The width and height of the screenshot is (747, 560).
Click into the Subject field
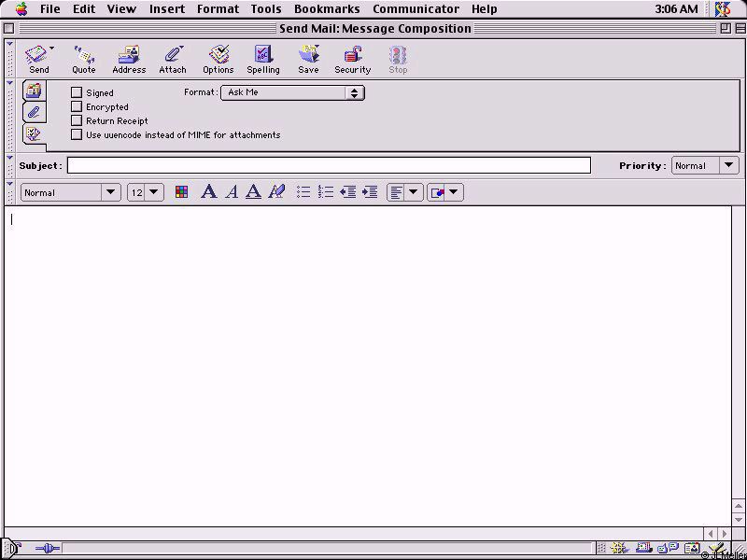(329, 165)
